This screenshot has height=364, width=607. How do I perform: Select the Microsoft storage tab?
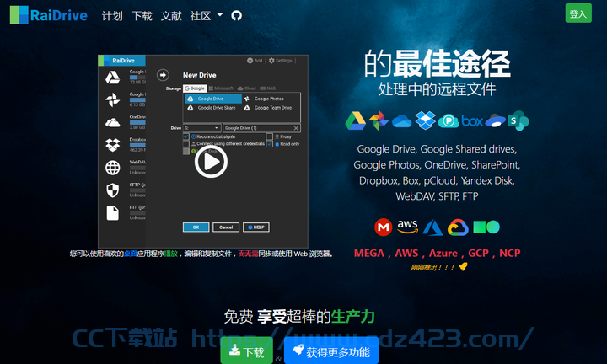coord(221,88)
